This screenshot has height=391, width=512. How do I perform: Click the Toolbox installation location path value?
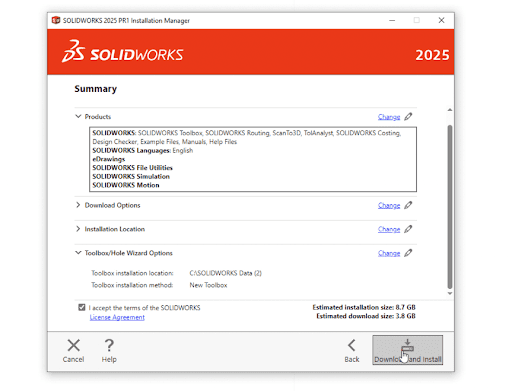(x=226, y=273)
